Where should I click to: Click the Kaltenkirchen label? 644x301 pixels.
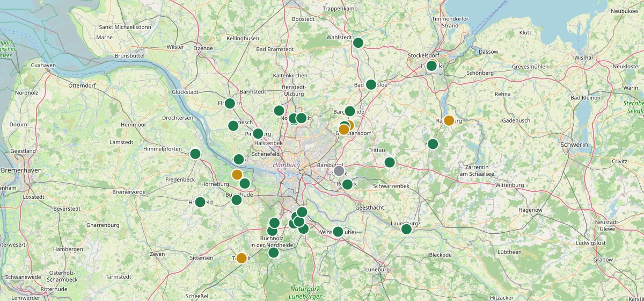click(290, 75)
